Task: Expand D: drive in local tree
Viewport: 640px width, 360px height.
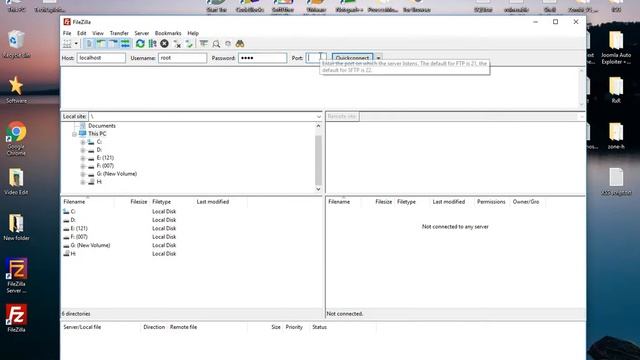Action: 83,150
